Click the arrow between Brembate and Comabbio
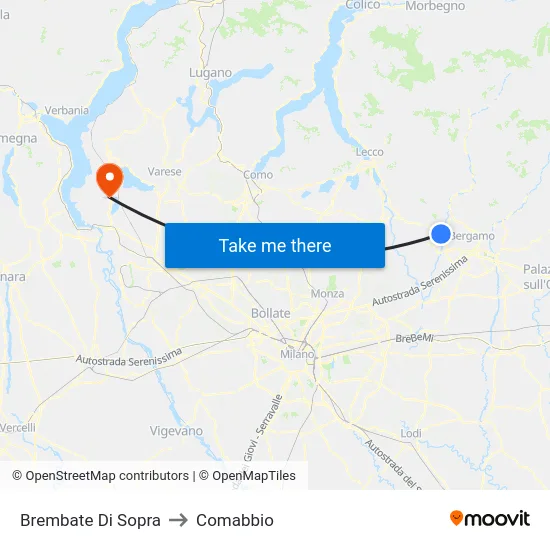The width and height of the screenshot is (550, 550). [x=178, y=520]
